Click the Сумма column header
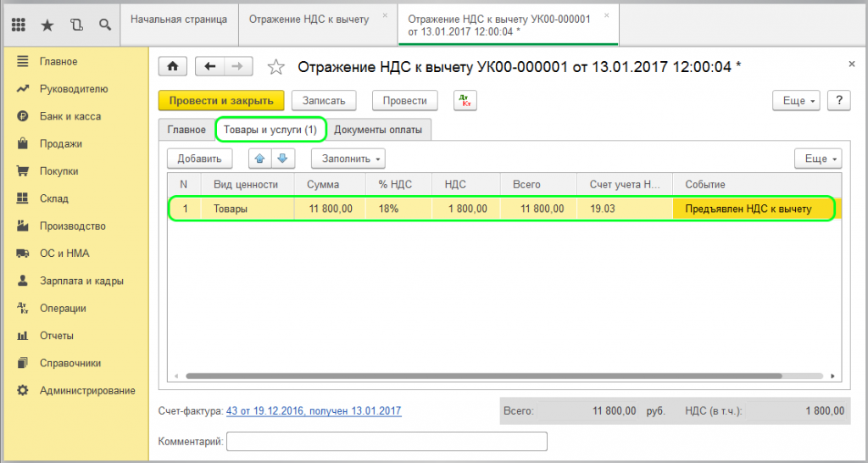The image size is (868, 463). pyautogui.click(x=330, y=184)
